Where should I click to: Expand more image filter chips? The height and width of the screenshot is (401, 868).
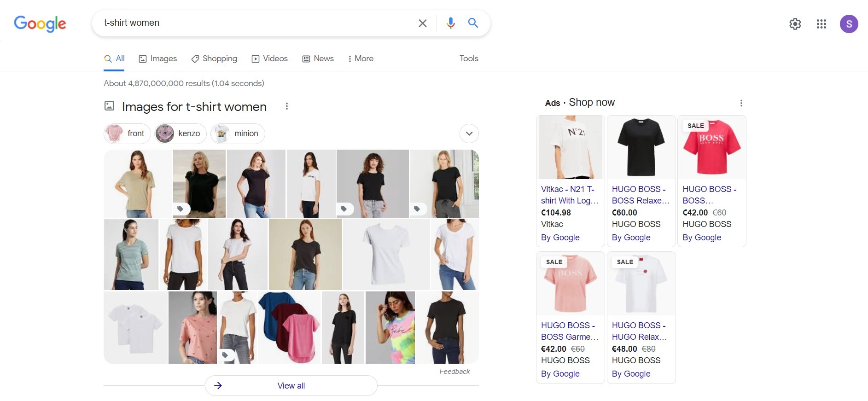(x=469, y=134)
